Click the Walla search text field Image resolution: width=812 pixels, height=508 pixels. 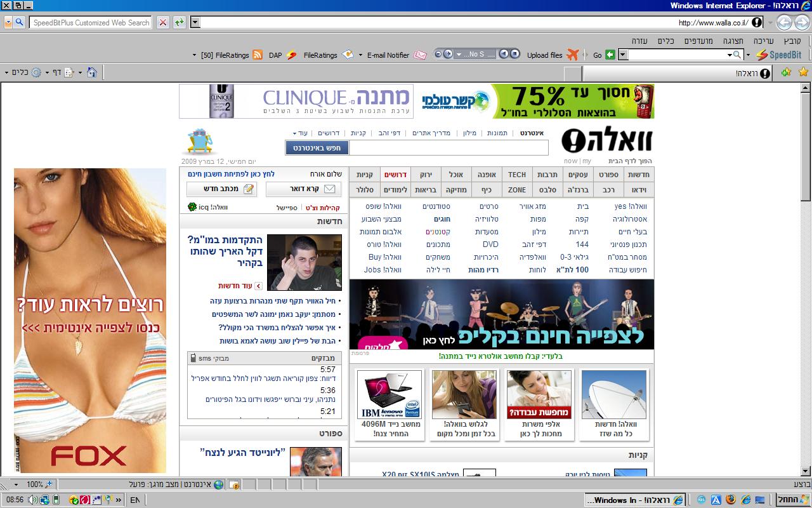pyautogui.click(x=449, y=148)
